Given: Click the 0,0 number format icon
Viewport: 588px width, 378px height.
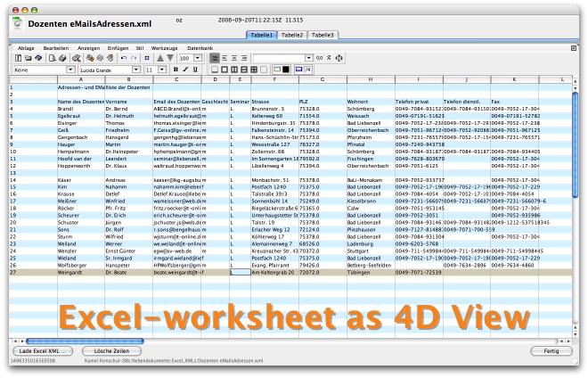Looking at the screenshot, I should coord(319,58).
